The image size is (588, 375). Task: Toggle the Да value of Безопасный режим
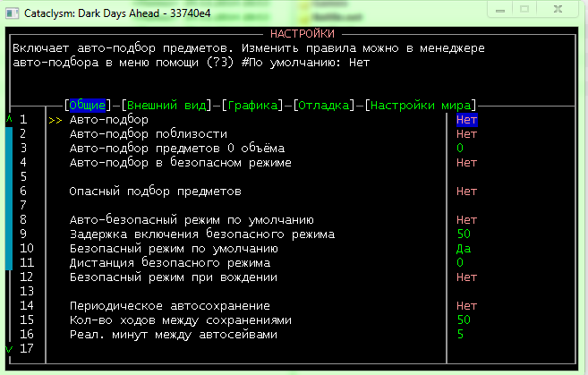464,249
